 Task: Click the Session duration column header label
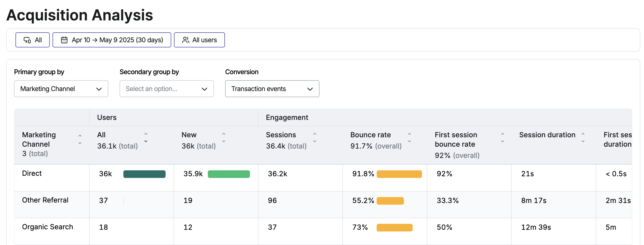point(547,135)
